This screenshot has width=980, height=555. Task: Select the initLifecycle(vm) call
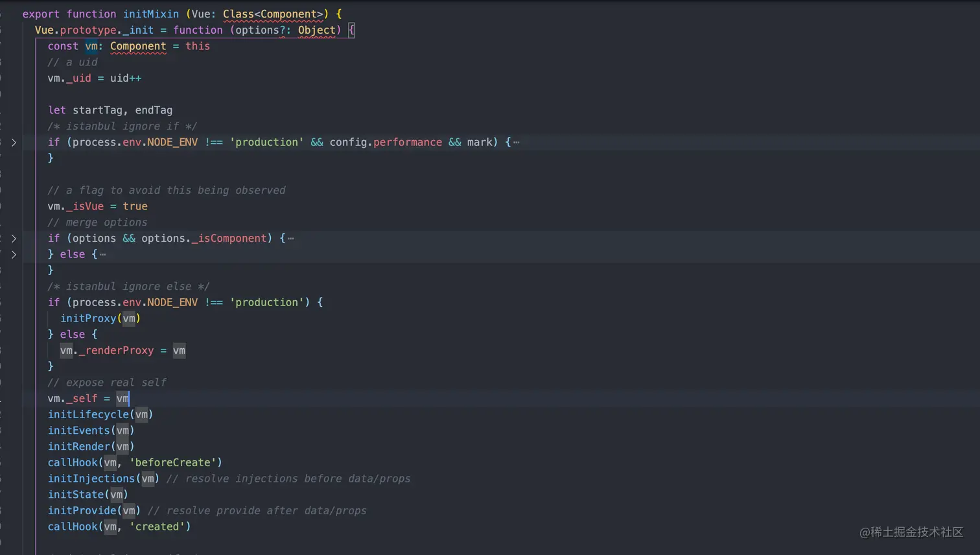point(100,414)
